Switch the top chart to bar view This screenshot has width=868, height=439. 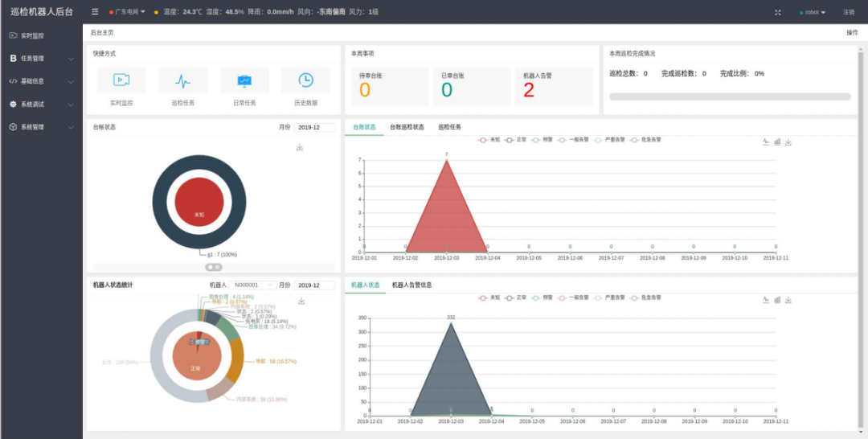click(777, 142)
